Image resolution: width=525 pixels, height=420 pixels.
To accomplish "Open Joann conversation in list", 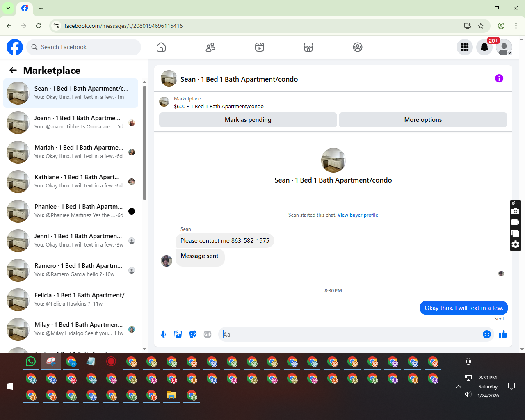I will coord(71,123).
